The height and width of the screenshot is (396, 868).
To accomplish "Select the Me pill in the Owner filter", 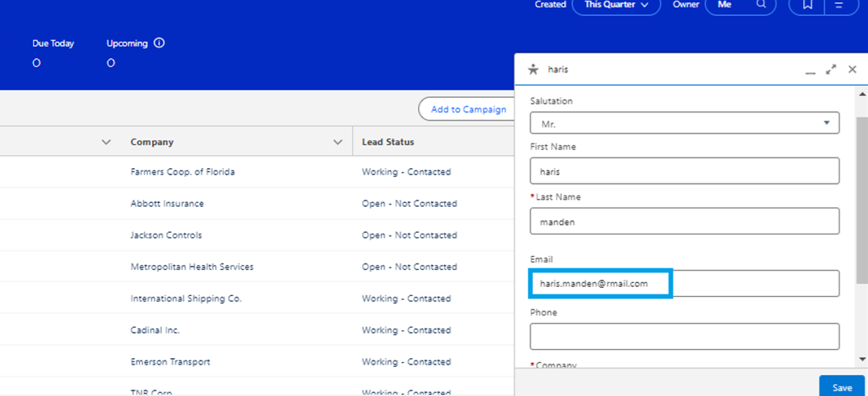I will (724, 4).
